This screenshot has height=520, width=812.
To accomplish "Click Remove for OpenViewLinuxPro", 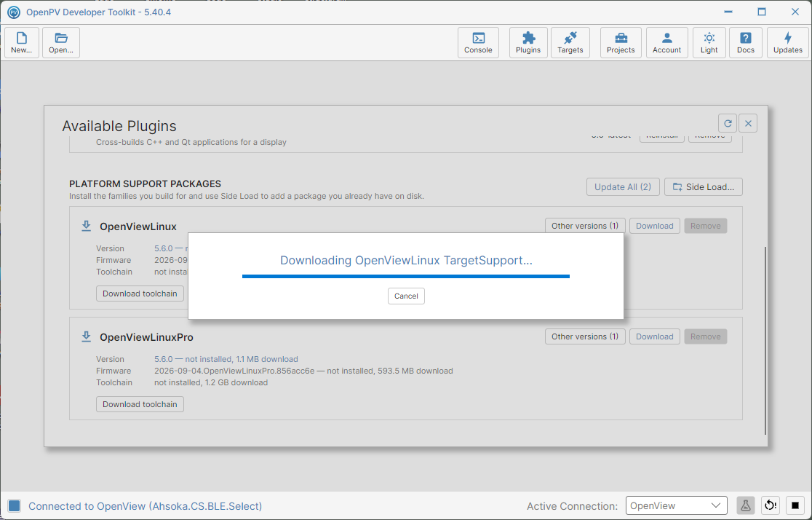I will point(705,336).
